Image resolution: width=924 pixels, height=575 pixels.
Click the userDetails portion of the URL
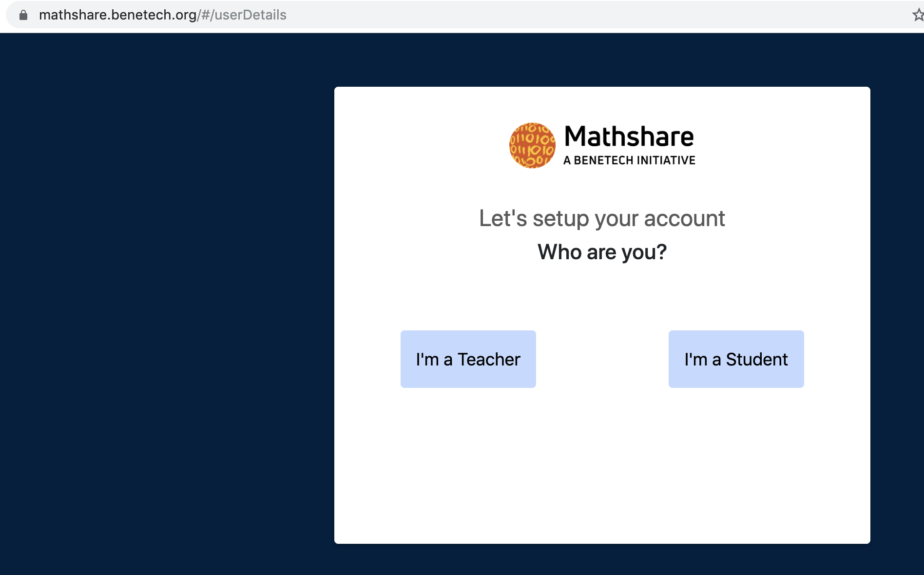tap(250, 15)
